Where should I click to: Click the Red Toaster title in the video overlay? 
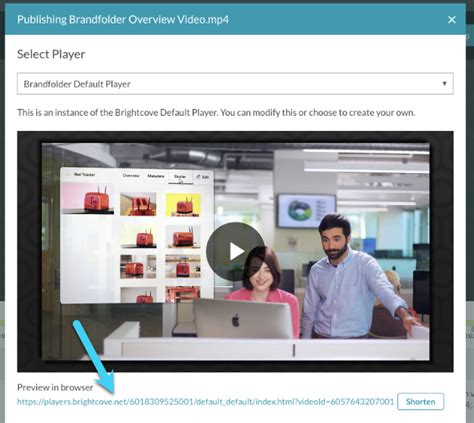[x=84, y=174]
